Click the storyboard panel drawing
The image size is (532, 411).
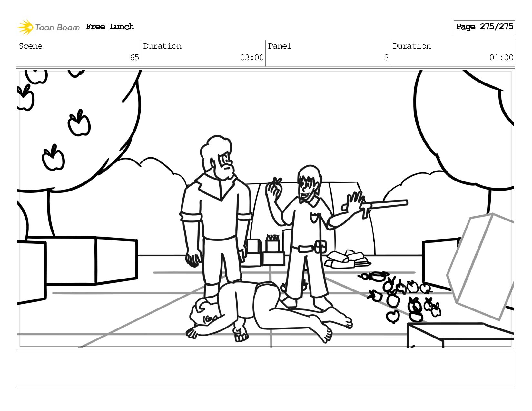(266, 209)
